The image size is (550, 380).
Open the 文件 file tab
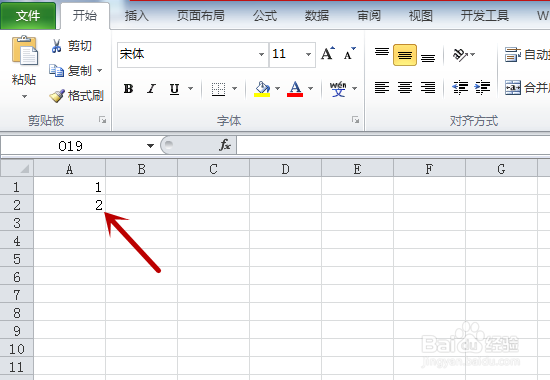28,16
